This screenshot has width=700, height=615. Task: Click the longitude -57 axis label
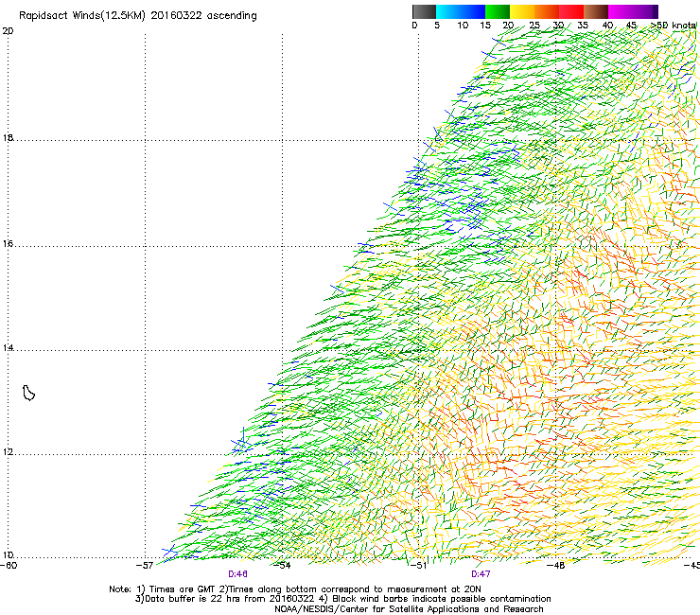click(x=145, y=566)
